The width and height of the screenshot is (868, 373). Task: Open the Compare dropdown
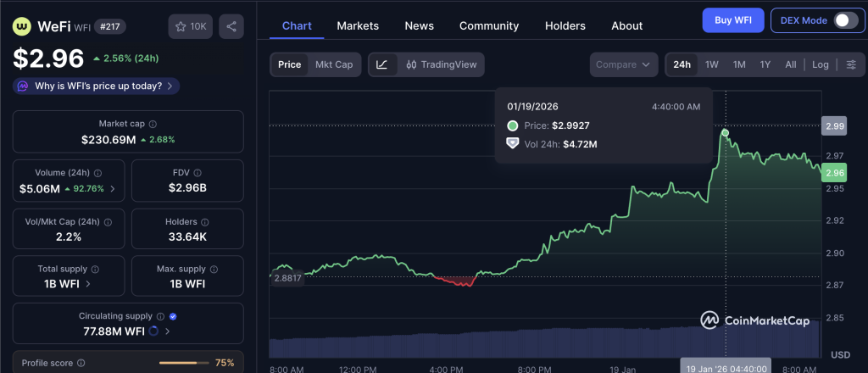624,64
